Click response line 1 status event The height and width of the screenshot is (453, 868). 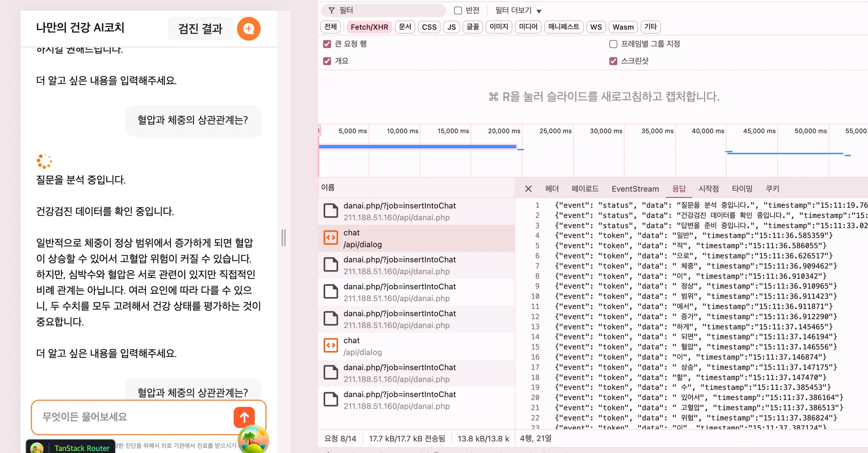[711, 205]
